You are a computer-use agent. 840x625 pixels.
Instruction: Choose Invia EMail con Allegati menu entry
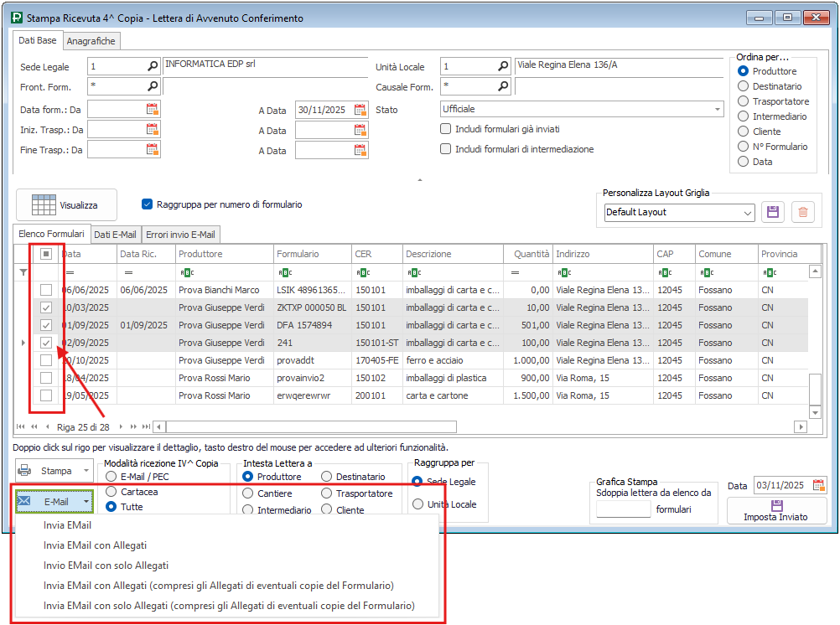click(x=95, y=545)
